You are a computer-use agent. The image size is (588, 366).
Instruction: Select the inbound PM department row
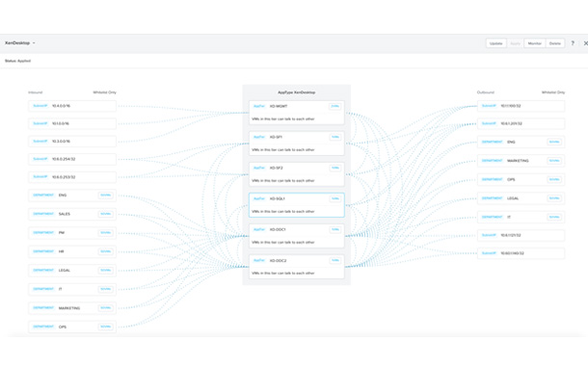(72, 233)
